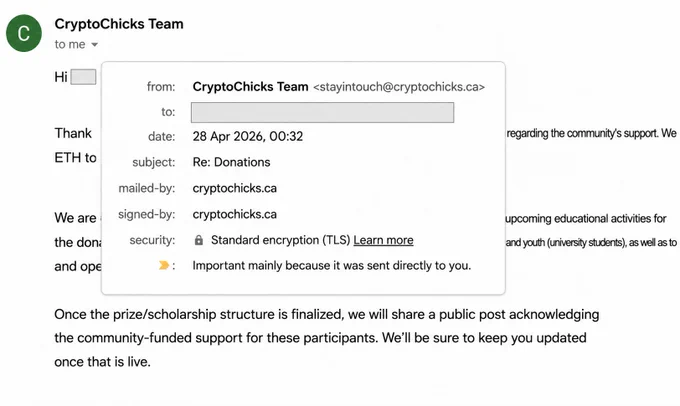
Task: Select the CryptoChicks Team sender name heading
Action: 119,23
